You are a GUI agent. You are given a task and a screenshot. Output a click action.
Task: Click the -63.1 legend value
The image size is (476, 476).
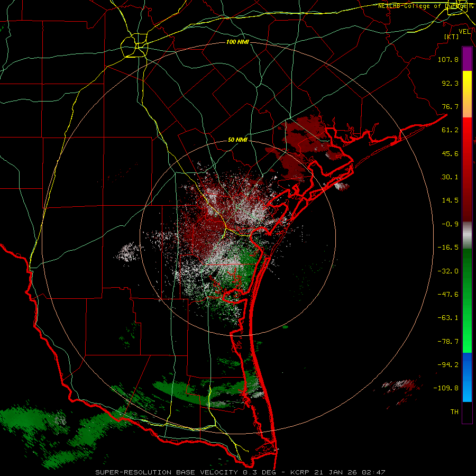click(x=448, y=318)
